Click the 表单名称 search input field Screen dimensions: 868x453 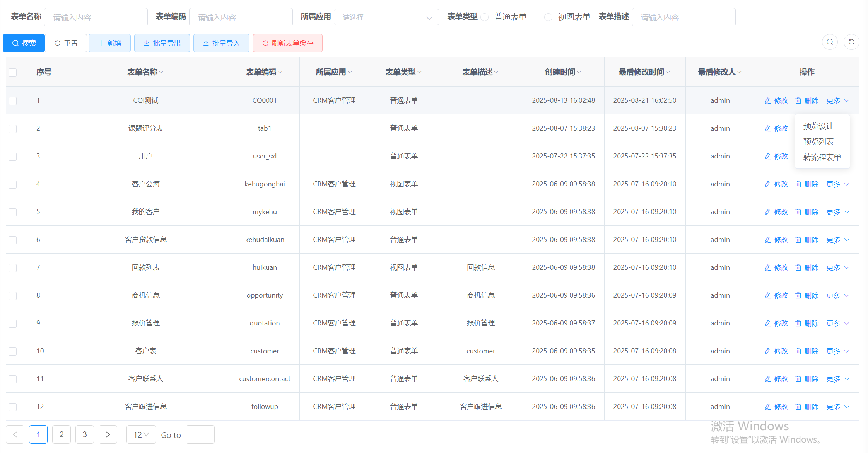point(96,17)
